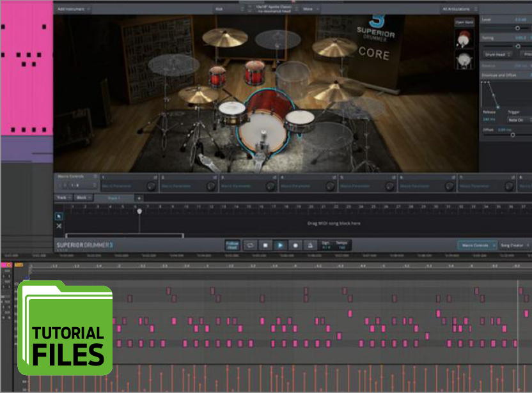Click the Level slider handle
Screen dimensions: 532x393
pyautogui.click(x=517, y=28)
